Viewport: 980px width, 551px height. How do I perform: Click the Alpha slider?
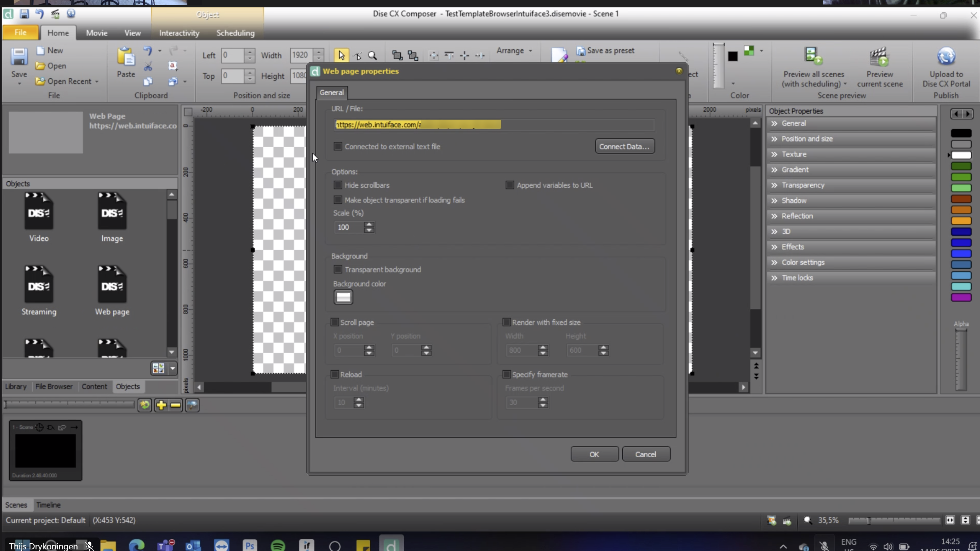click(961, 360)
